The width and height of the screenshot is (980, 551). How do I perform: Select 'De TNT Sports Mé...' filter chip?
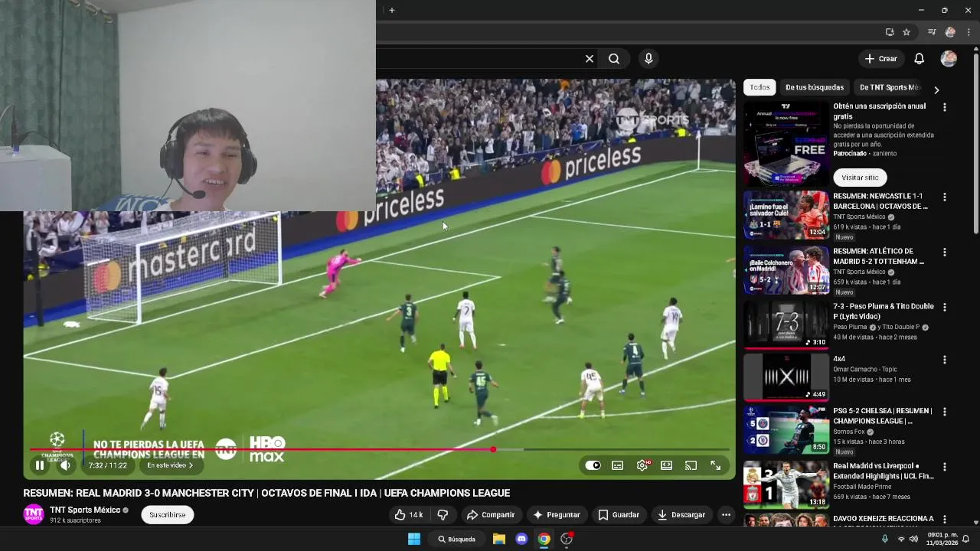pos(890,87)
